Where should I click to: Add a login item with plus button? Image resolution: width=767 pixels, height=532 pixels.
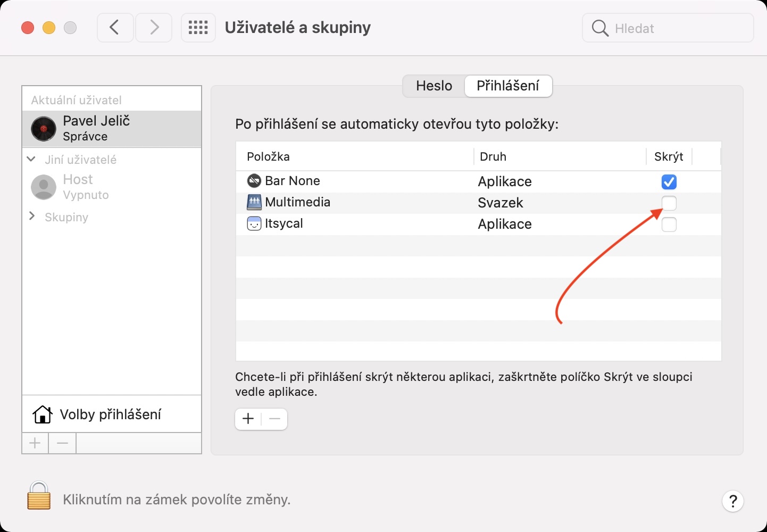coord(248,419)
